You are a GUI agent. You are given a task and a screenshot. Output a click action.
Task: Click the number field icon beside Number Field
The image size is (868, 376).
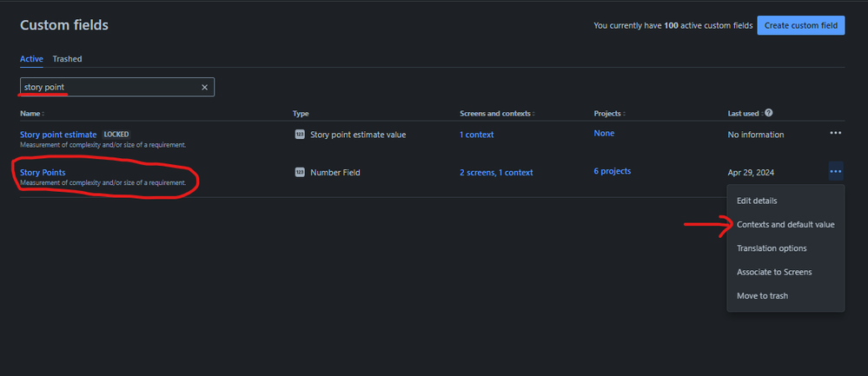pyautogui.click(x=300, y=173)
